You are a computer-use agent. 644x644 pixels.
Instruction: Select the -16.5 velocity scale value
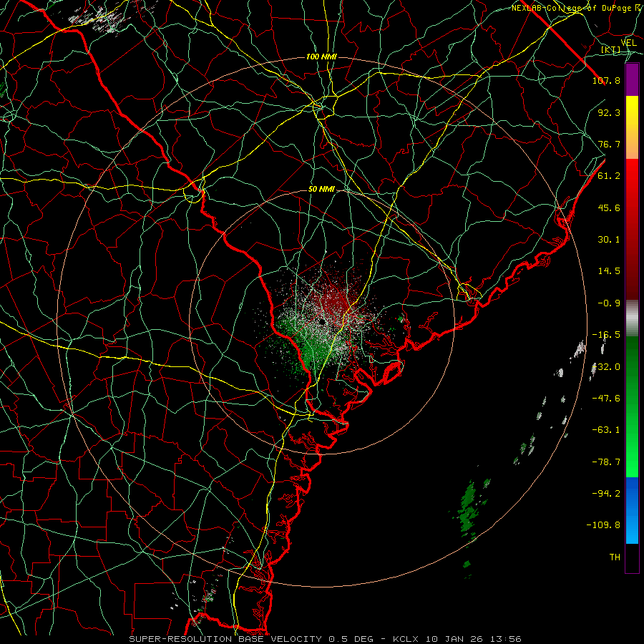click(606, 334)
